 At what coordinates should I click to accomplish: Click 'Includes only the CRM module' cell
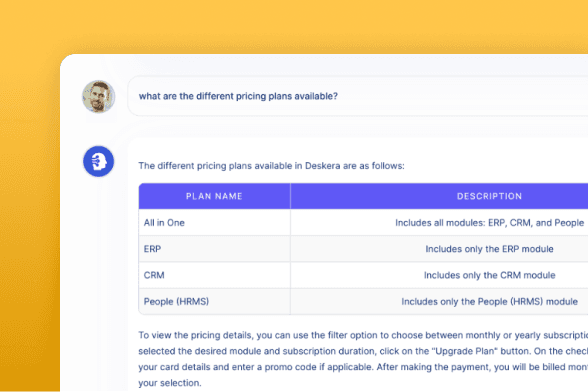point(439,275)
